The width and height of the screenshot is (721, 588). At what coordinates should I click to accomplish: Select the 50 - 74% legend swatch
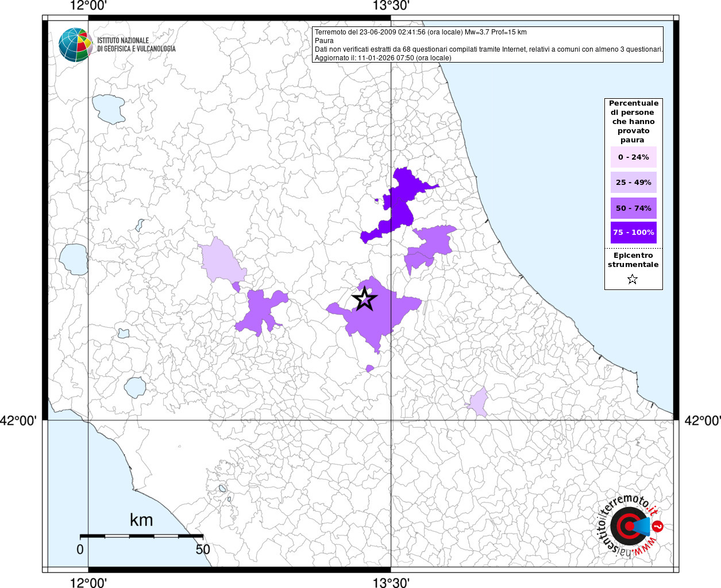633,208
